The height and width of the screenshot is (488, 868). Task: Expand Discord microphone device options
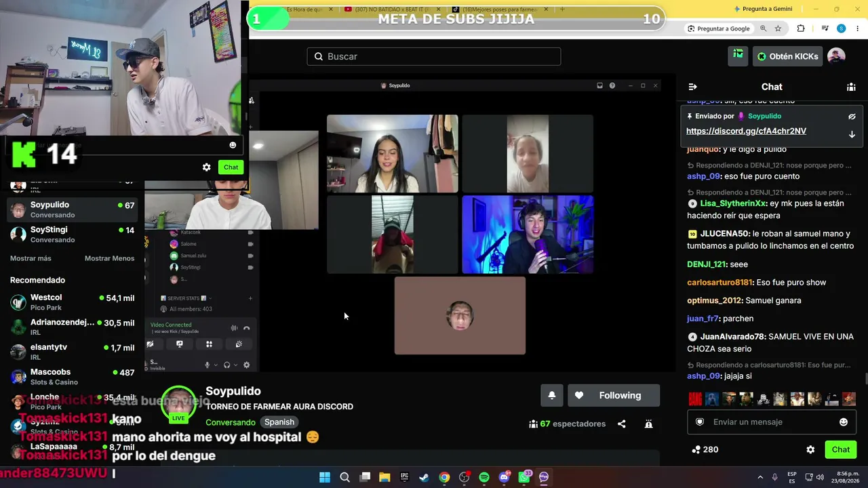[x=216, y=365]
